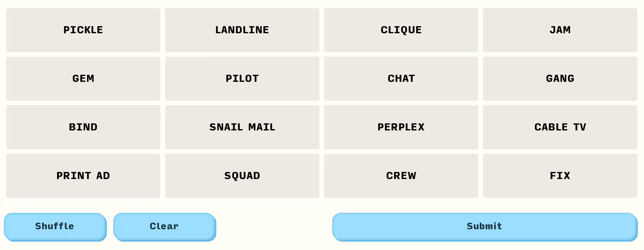
Task: Select the GEM tile
Action: pos(83,79)
